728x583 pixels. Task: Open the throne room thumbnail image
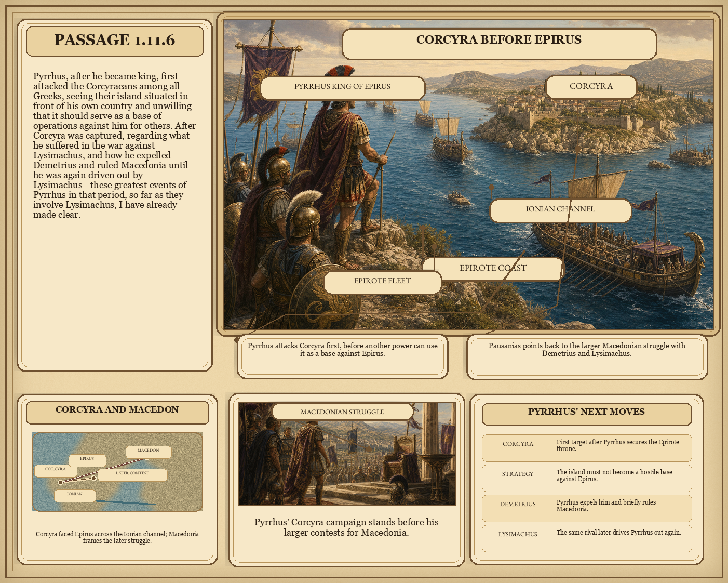pos(347,454)
